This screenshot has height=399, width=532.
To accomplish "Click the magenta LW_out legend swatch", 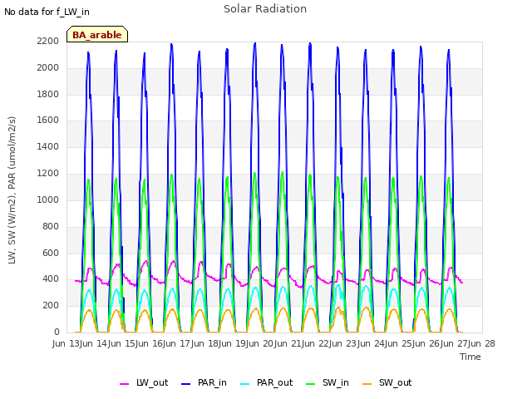I will coord(124,384).
